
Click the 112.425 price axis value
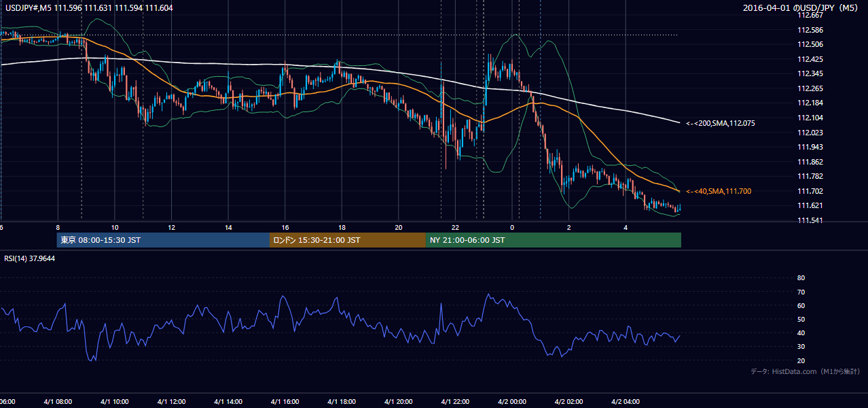pyautogui.click(x=810, y=59)
